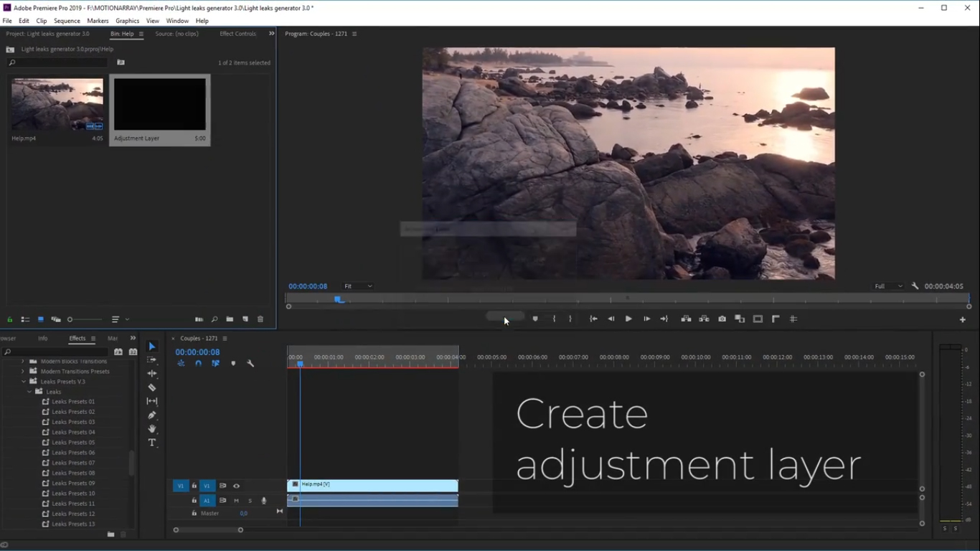Play the sequence in the Program monitor
This screenshot has height=551, width=980.
628,319
